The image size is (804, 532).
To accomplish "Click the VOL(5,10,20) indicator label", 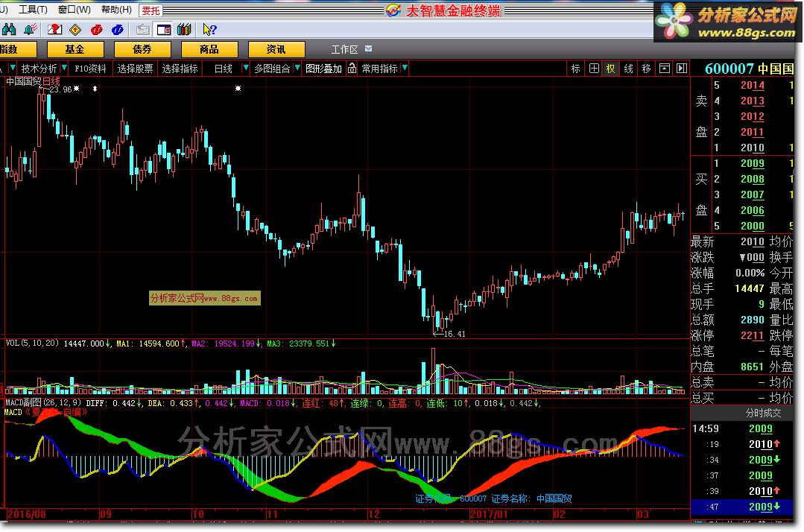I will (32, 343).
